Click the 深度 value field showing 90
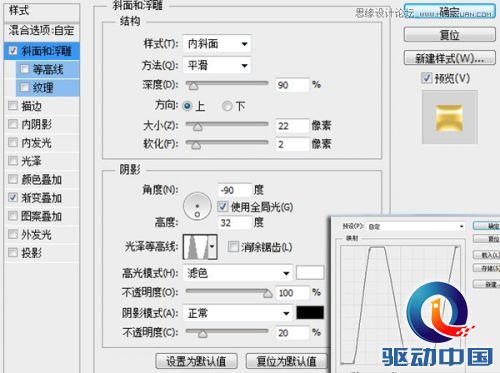Screen dimensions: 500x373 292,85
